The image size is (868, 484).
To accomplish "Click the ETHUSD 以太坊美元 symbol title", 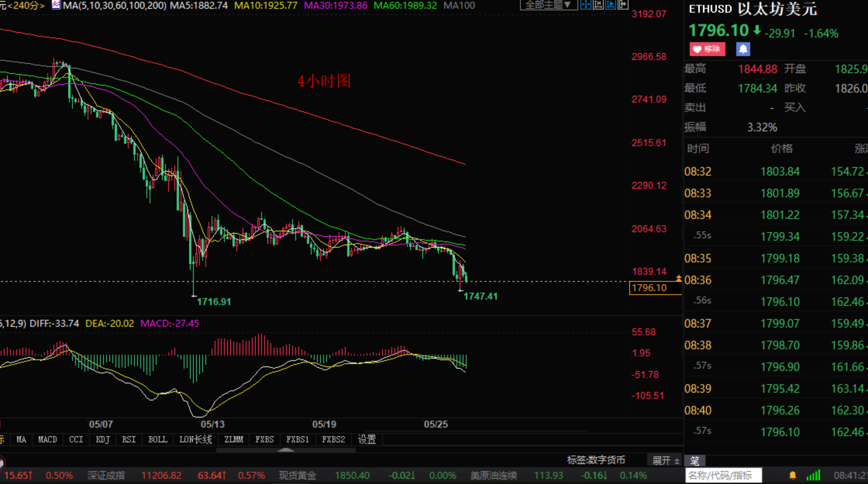I will pos(753,9).
